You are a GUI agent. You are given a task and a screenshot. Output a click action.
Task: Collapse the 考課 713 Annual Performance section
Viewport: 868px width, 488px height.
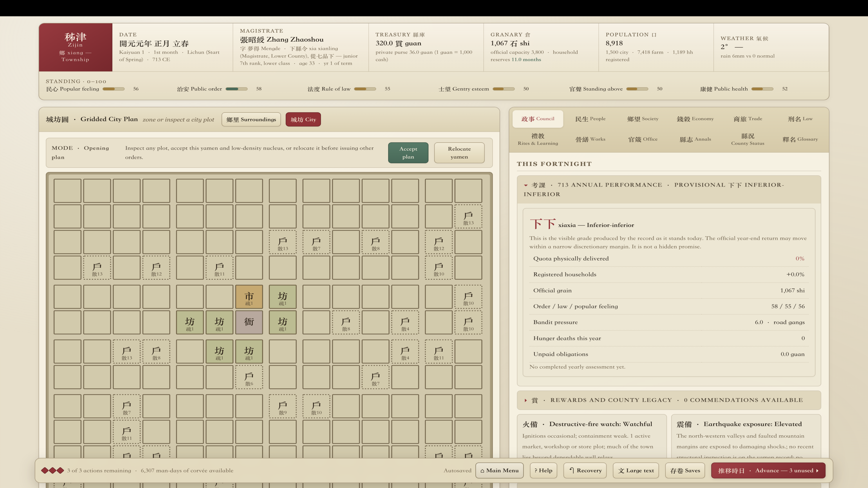pyautogui.click(x=669, y=189)
